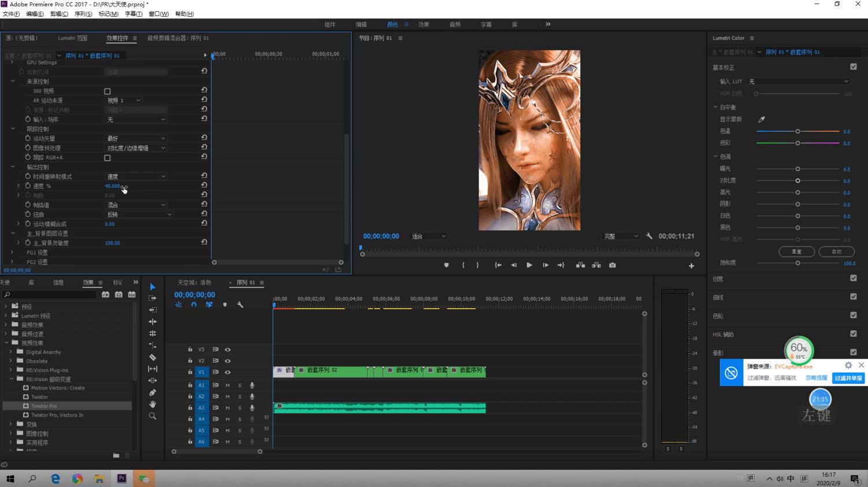The height and width of the screenshot is (487, 868).
Task: Add a marker in the timeline panel
Action: (x=225, y=305)
